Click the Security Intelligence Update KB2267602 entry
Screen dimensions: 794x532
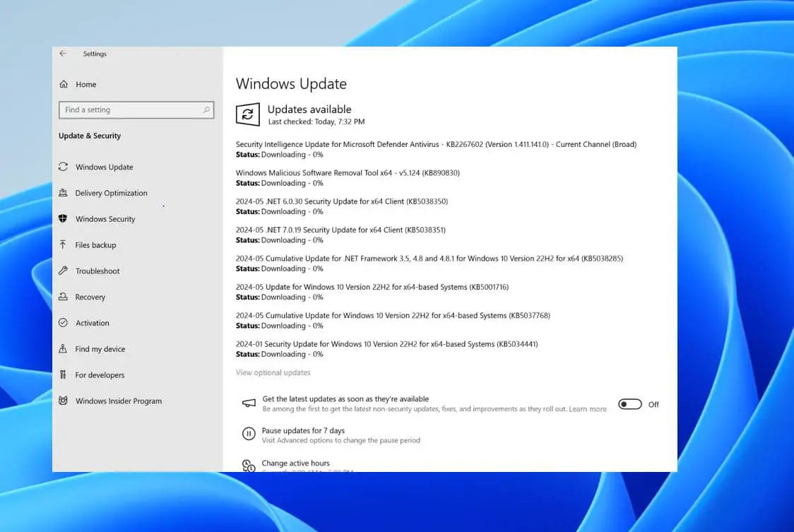[x=436, y=144]
